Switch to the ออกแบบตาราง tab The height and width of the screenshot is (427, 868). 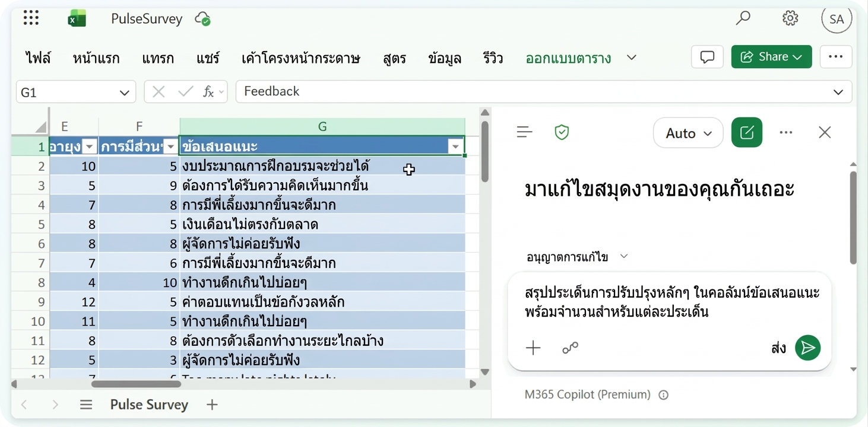tap(568, 58)
